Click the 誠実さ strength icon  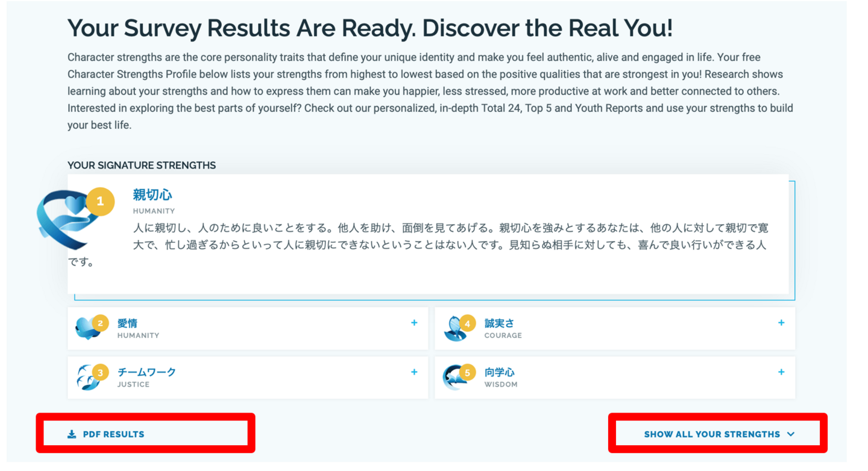[x=453, y=329]
